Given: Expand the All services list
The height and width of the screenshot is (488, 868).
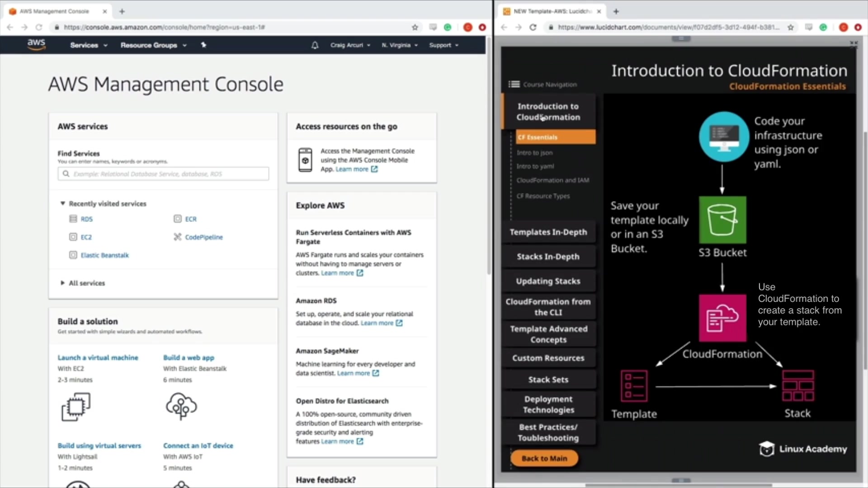Looking at the screenshot, I should (63, 283).
